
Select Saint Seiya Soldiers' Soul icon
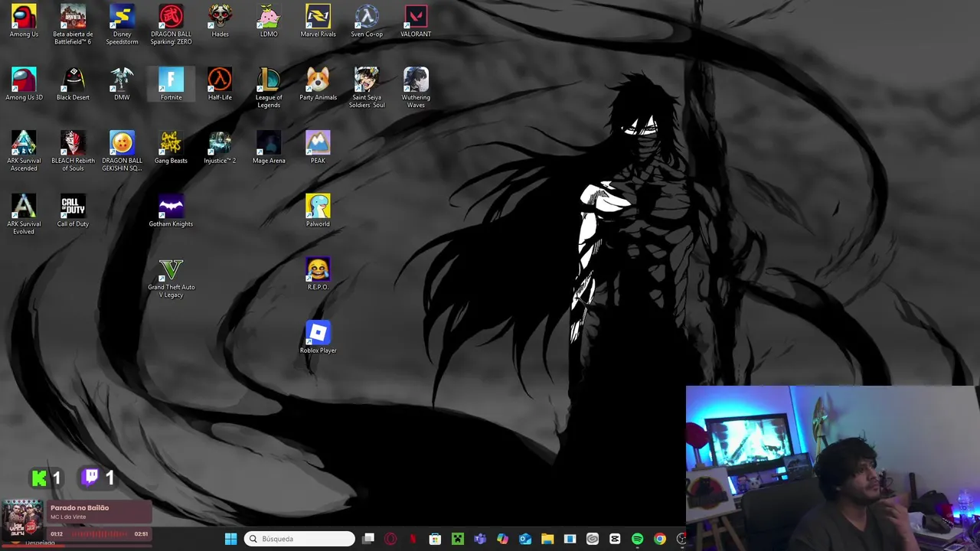coord(367,88)
